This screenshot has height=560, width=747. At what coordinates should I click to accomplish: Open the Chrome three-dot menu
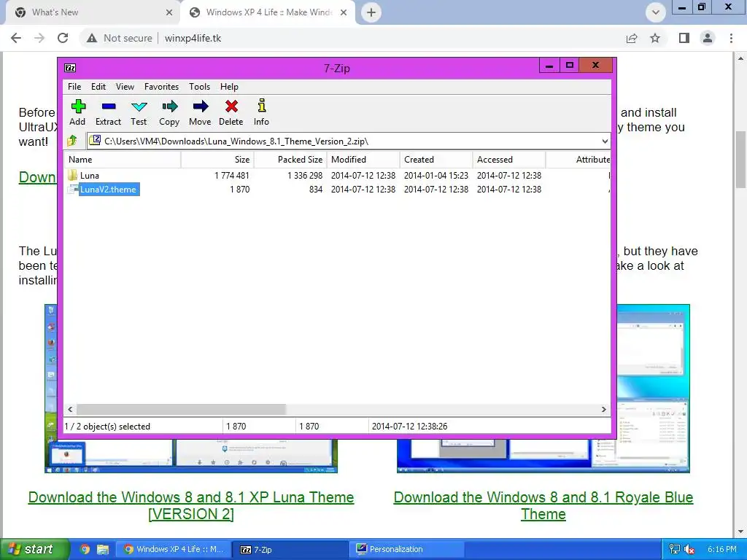coord(731,38)
